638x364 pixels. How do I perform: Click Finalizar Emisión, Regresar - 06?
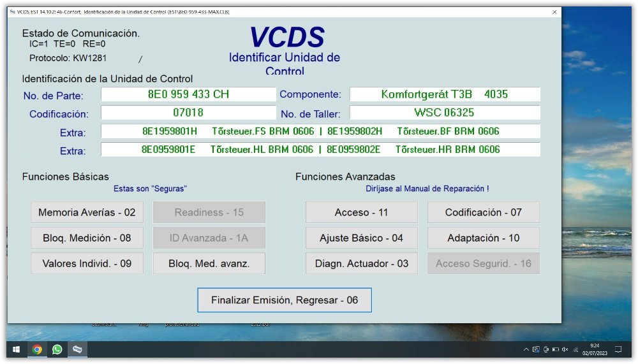point(285,300)
